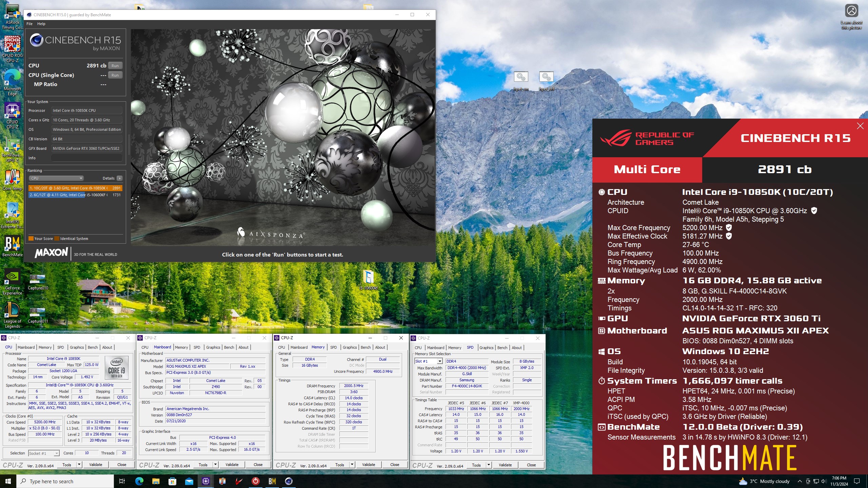Open Tools dropdown arrow in Mainboard CPU-Z
This screenshot has height=488, width=868.
(x=215, y=465)
